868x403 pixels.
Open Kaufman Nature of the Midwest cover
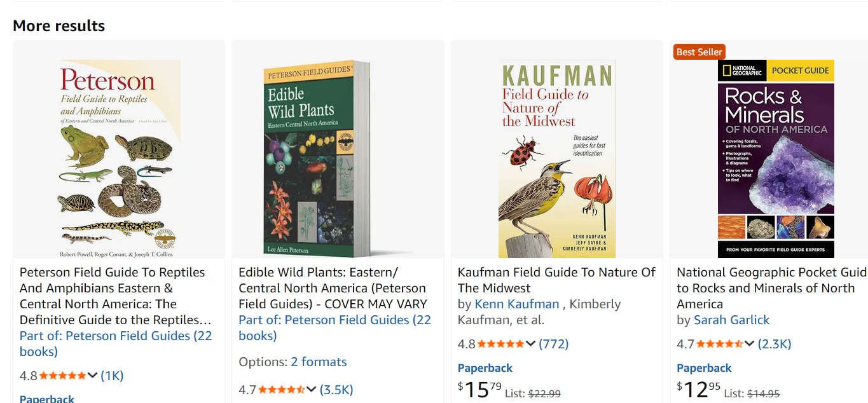[x=556, y=158]
